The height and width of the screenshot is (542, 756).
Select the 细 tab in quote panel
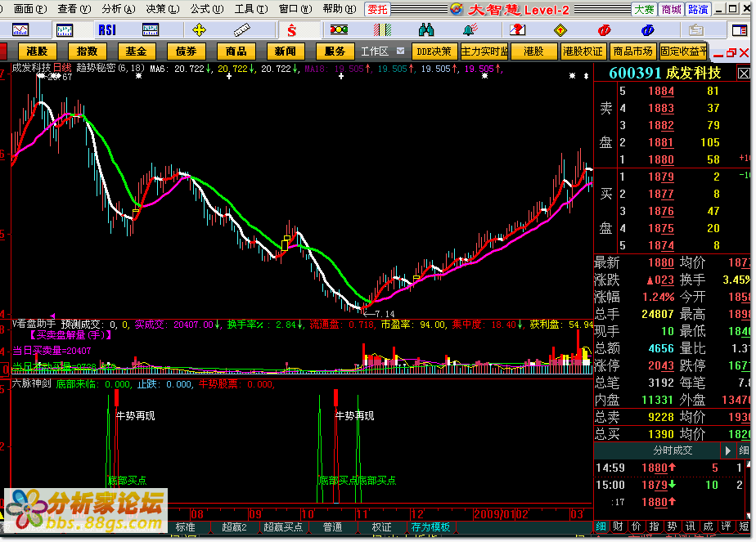point(601,526)
